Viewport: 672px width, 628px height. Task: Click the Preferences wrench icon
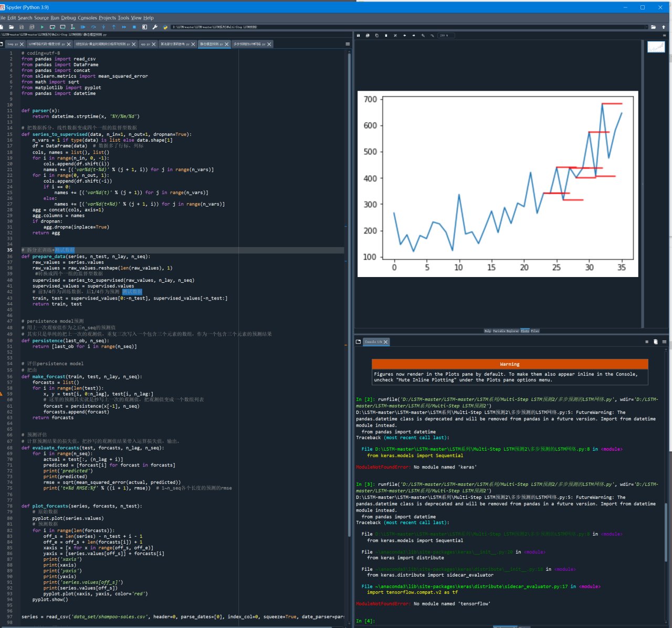pyautogui.click(x=155, y=27)
